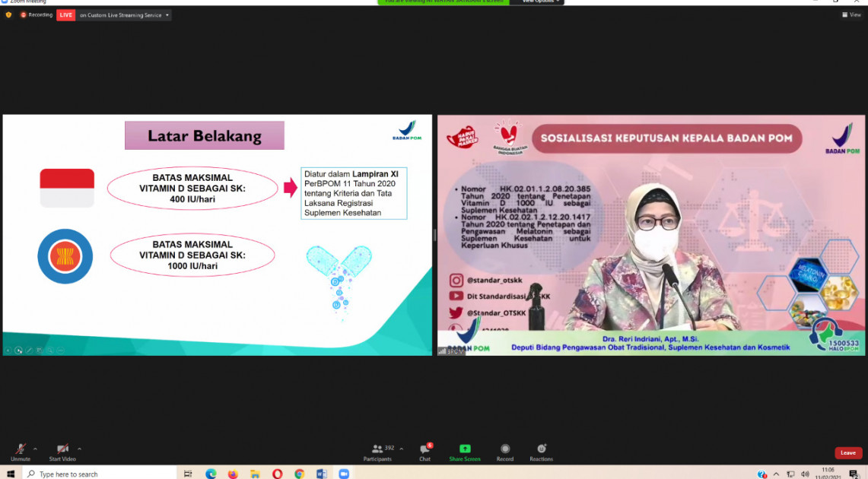
Task: Open the Reactions menu
Action: (541, 452)
